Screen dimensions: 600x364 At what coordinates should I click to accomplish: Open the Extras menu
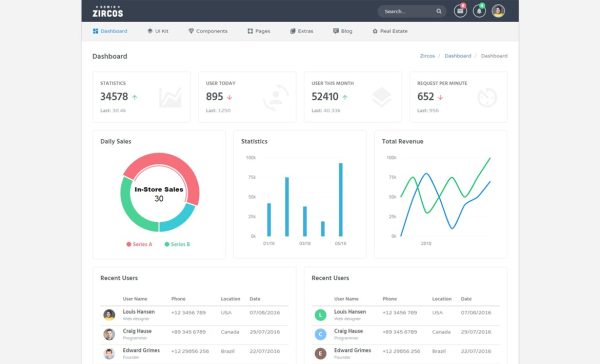click(x=302, y=31)
